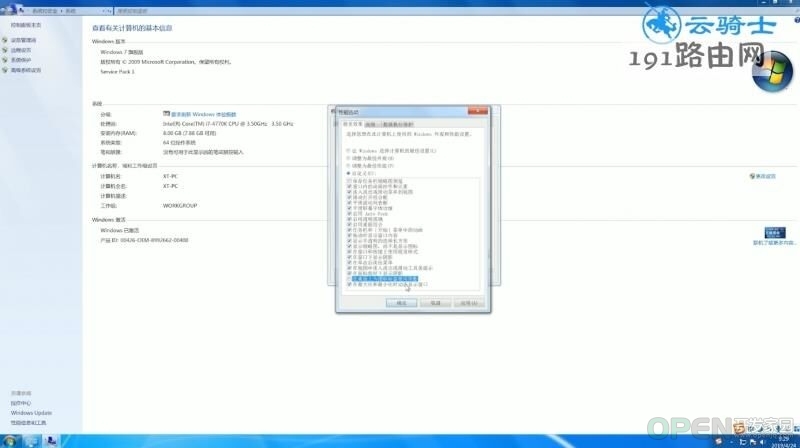This screenshot has height=448, width=800.
Task: Switch to 数据执行保护 tab
Action: (x=398, y=125)
